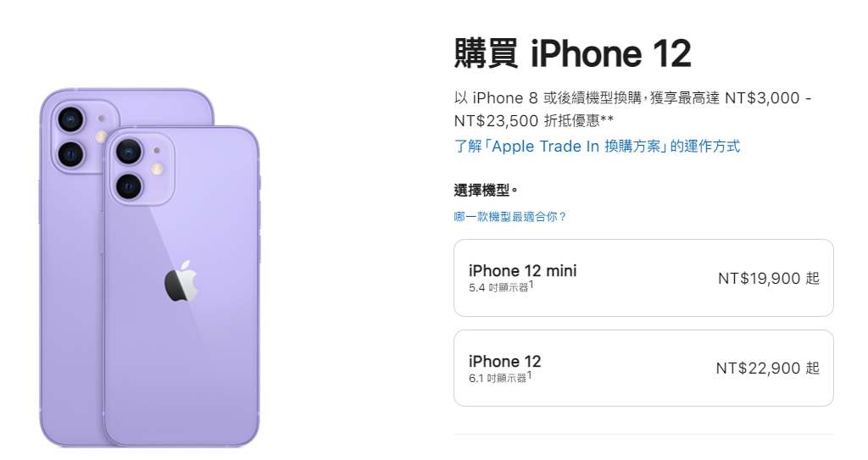Click the 選擇機型 section label

(x=486, y=191)
